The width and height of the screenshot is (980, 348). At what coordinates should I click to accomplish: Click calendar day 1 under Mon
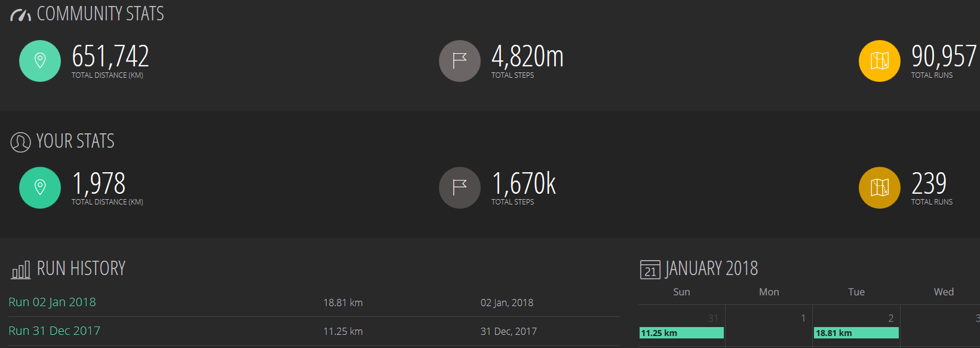click(x=803, y=318)
